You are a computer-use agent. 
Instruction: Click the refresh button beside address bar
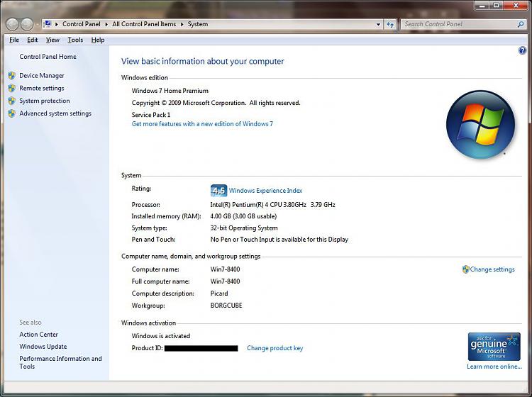(390, 24)
